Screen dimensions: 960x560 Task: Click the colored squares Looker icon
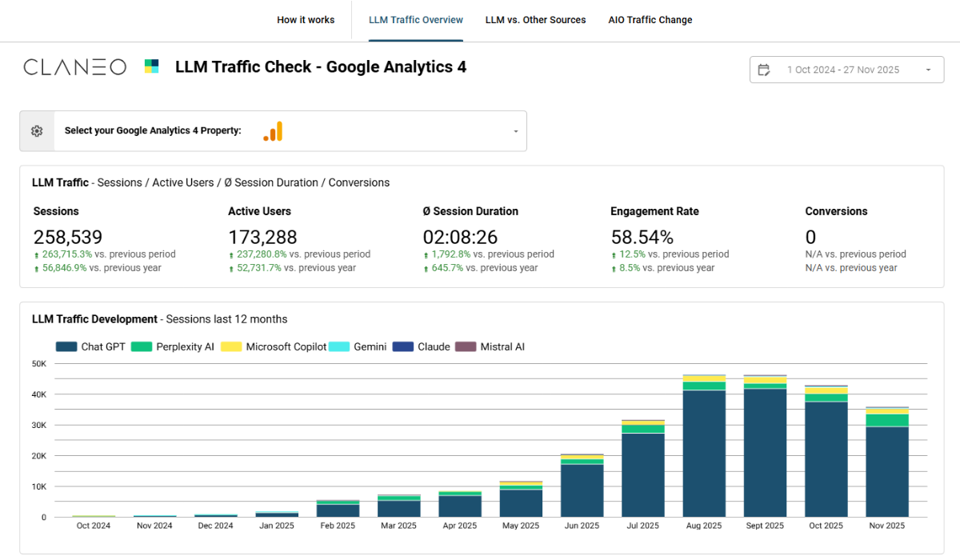pyautogui.click(x=151, y=66)
